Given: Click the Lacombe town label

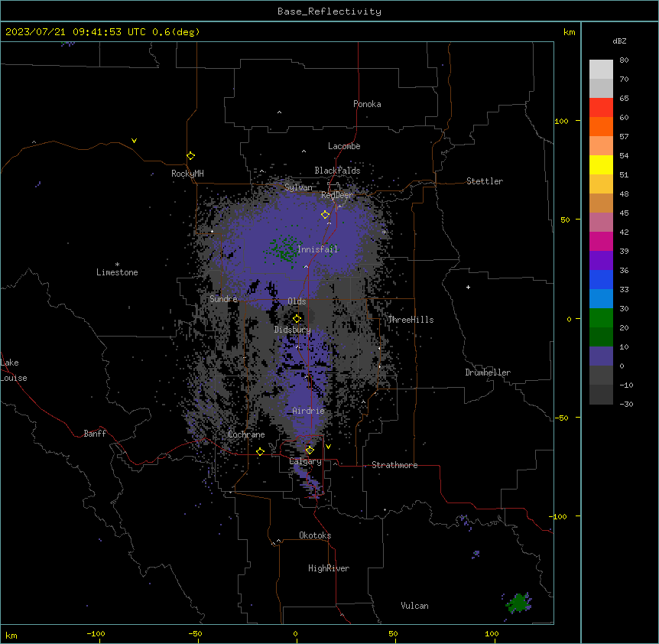Looking at the screenshot, I should 344,146.
